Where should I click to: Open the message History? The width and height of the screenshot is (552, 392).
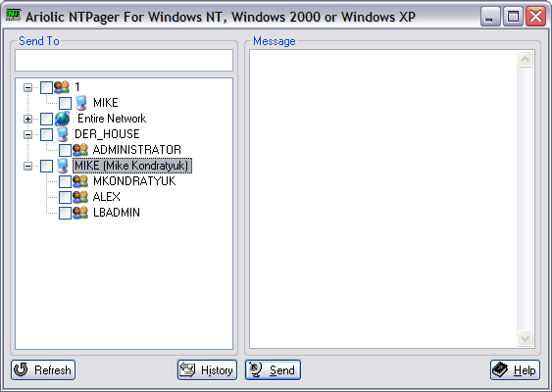coord(207,370)
